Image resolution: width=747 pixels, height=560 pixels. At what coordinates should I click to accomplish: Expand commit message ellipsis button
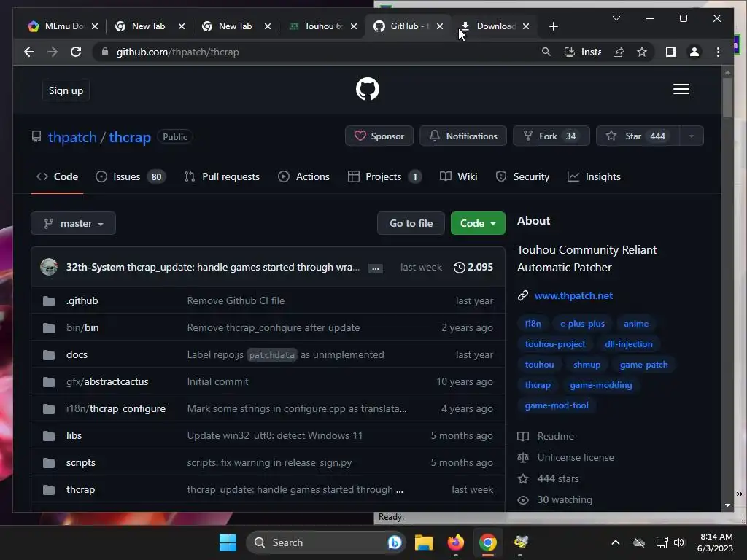click(x=376, y=268)
